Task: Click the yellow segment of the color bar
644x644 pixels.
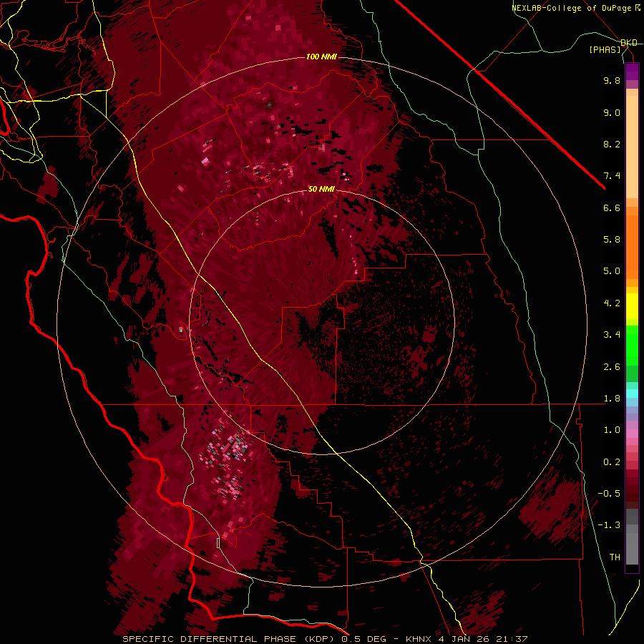Action: 632,306
